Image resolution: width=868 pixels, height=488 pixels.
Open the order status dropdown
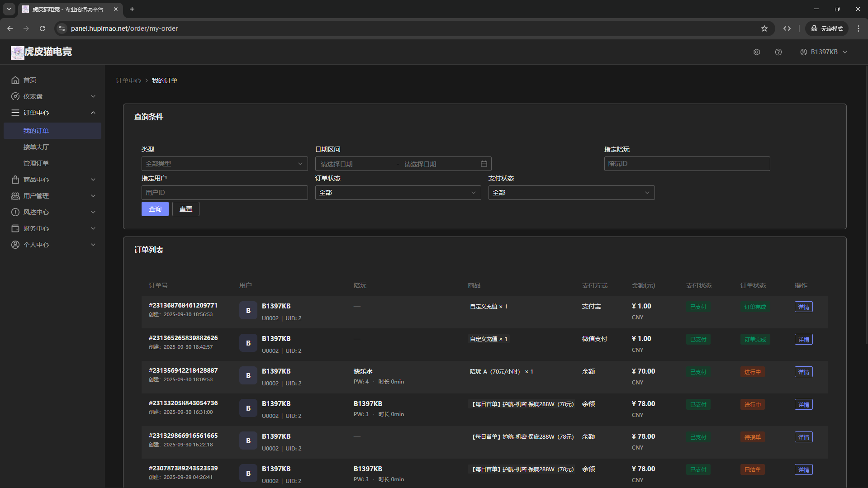[x=398, y=193]
